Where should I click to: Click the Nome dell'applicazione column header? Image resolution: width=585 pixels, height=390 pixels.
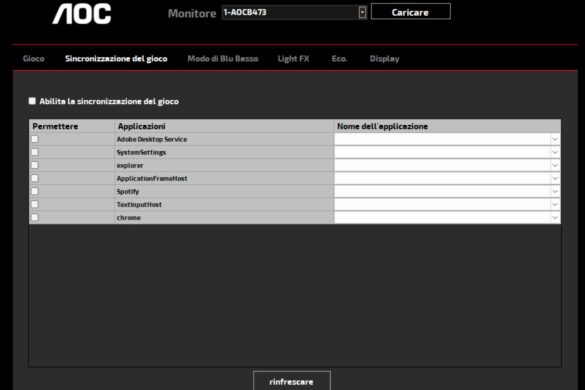(x=447, y=126)
